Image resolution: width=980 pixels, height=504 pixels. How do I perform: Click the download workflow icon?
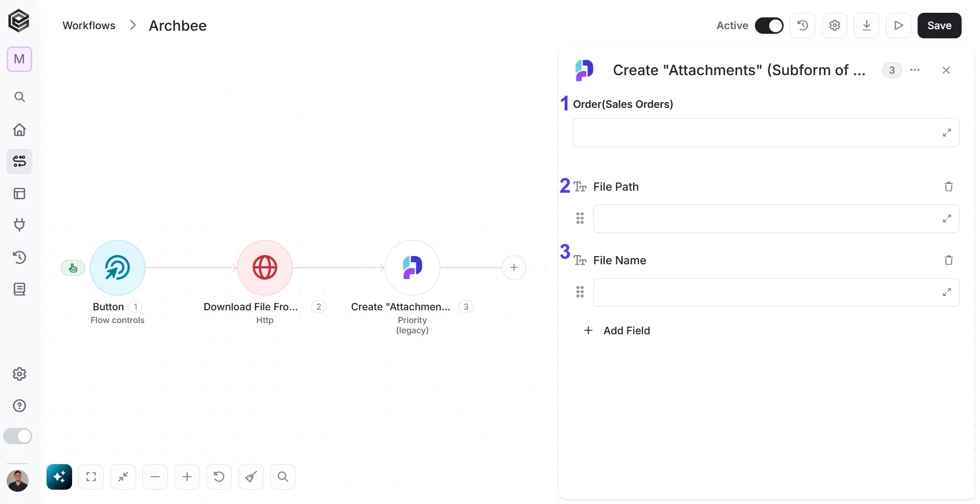pyautogui.click(x=866, y=26)
